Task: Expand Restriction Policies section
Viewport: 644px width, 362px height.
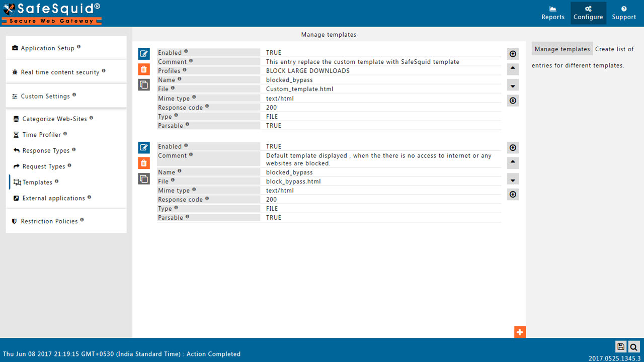Action: [66, 221]
